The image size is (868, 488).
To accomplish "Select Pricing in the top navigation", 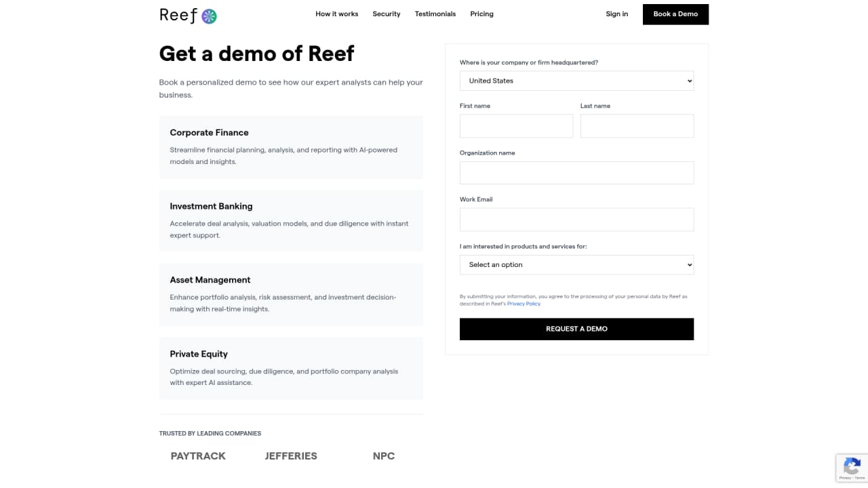I will (482, 14).
